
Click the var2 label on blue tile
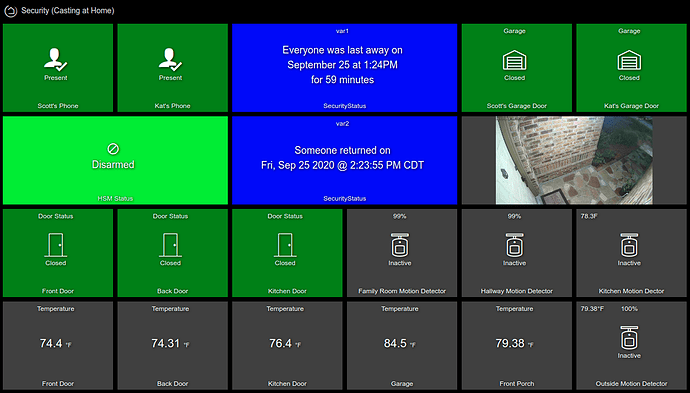click(x=342, y=124)
